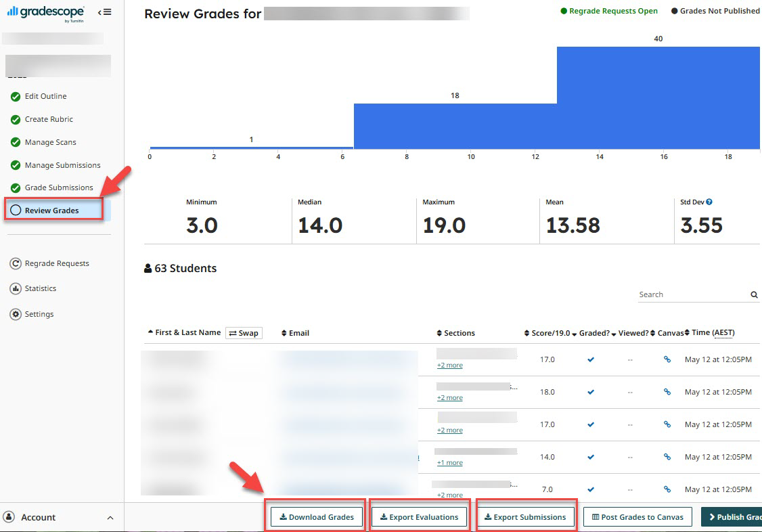
Task: Open Regrade Requests page
Action: [57, 263]
